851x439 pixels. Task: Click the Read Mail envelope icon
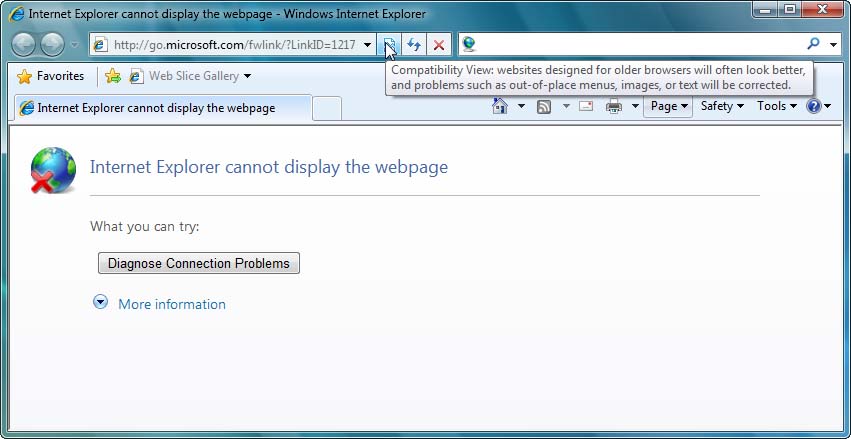pos(586,106)
